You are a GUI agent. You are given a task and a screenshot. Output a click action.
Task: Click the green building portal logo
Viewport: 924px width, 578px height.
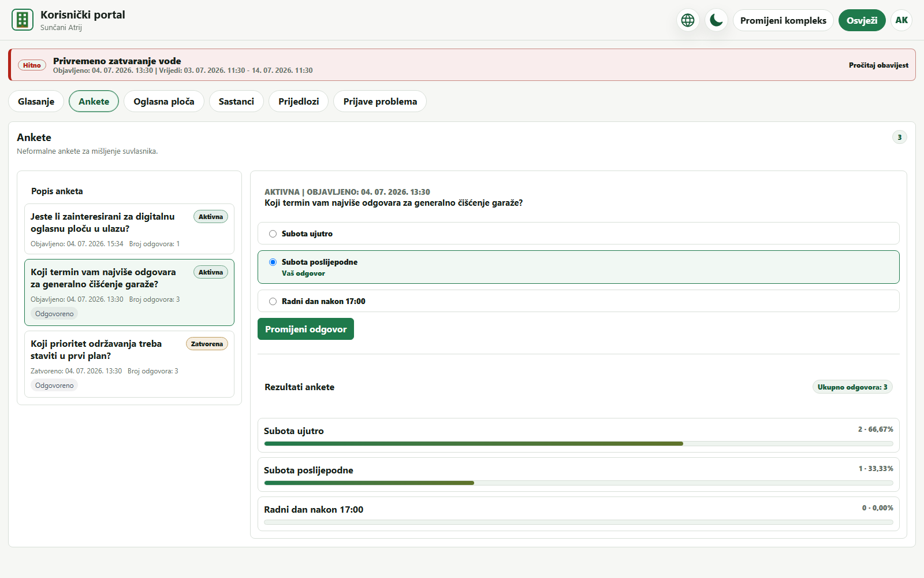23,20
